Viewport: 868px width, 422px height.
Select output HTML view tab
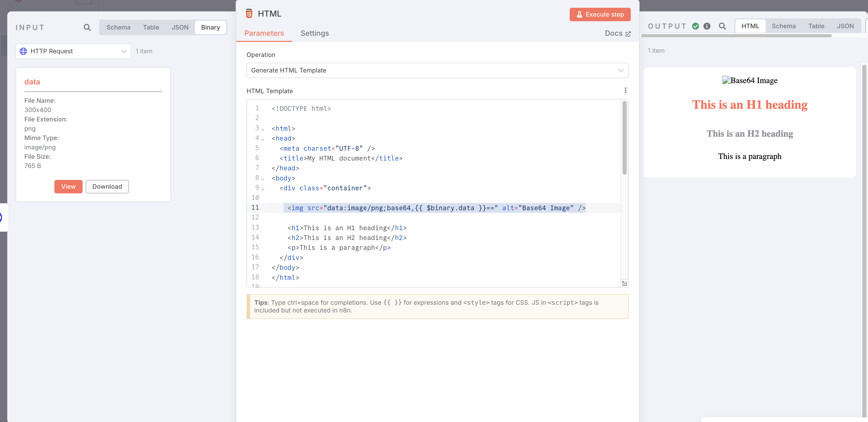pyautogui.click(x=750, y=26)
